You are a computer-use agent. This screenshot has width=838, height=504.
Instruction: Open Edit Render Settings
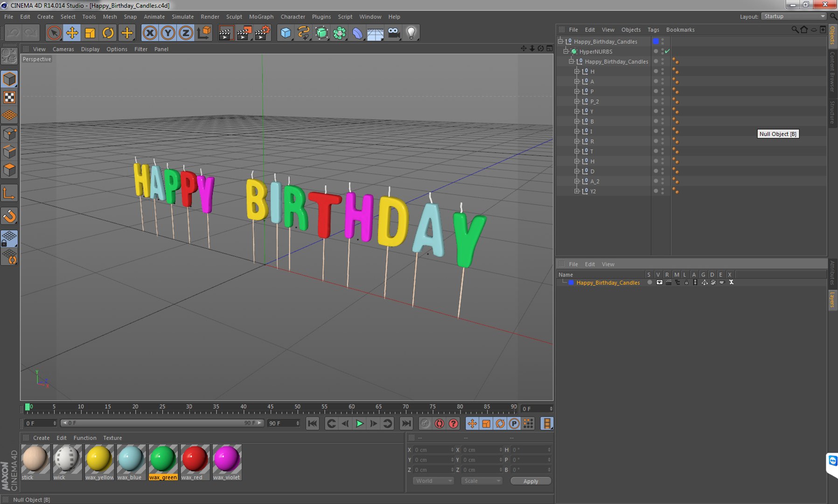tap(262, 33)
